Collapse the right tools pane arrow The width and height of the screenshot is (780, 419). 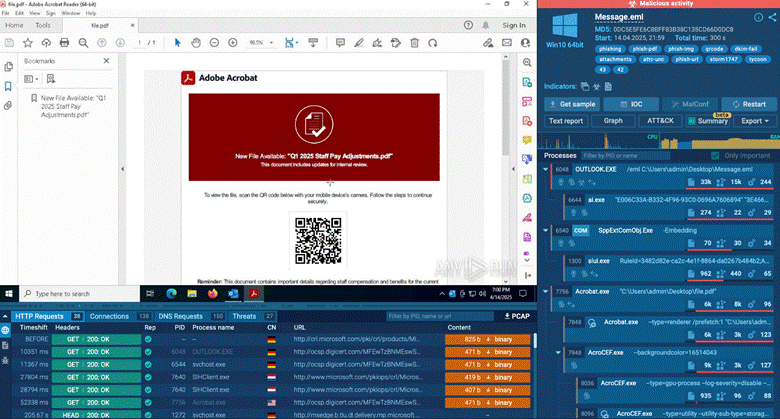point(513,169)
